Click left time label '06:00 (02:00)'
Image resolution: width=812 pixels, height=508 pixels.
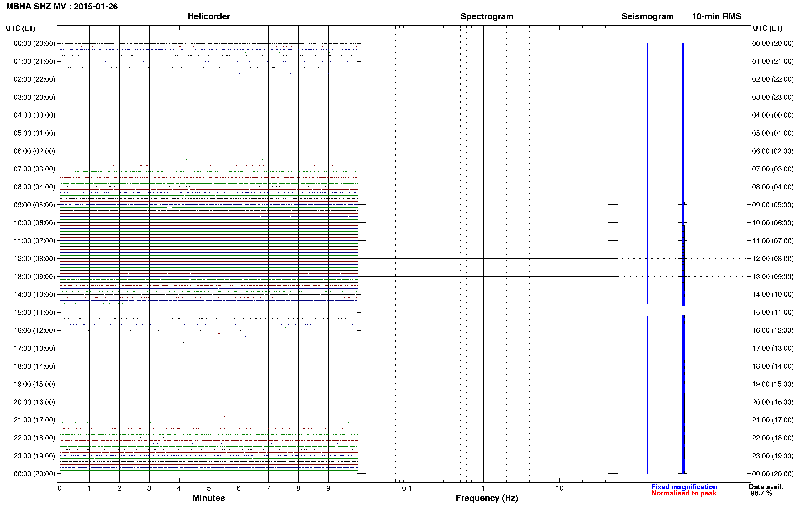coord(34,151)
